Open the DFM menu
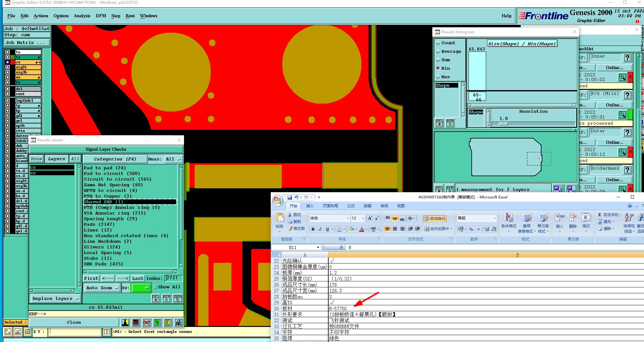Screen dimensions: 644x342 point(101,16)
